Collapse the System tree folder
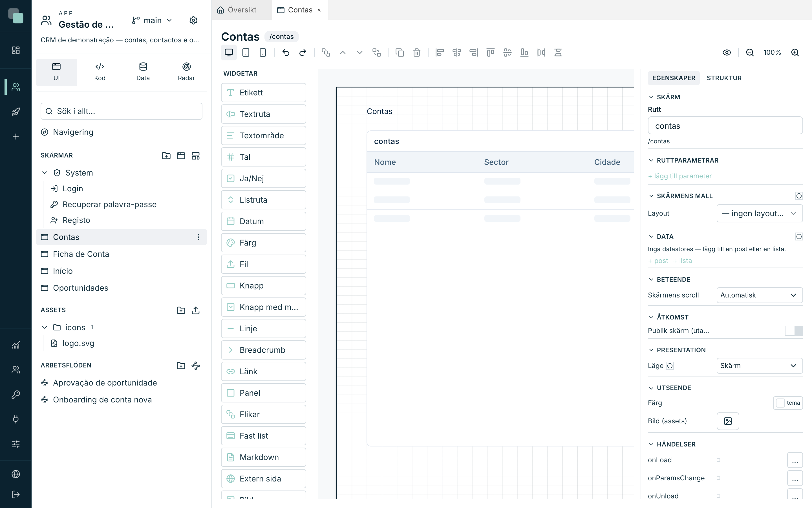This screenshot has width=812, height=508. (45, 173)
